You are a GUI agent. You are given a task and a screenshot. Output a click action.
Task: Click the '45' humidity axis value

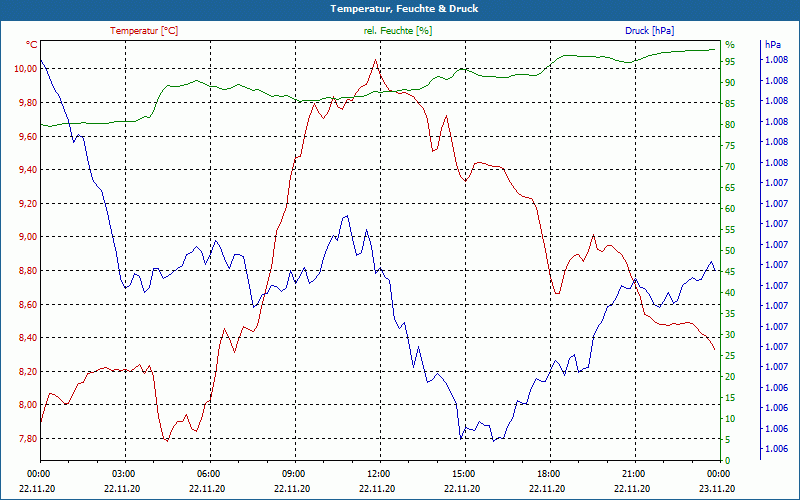[x=730, y=272]
